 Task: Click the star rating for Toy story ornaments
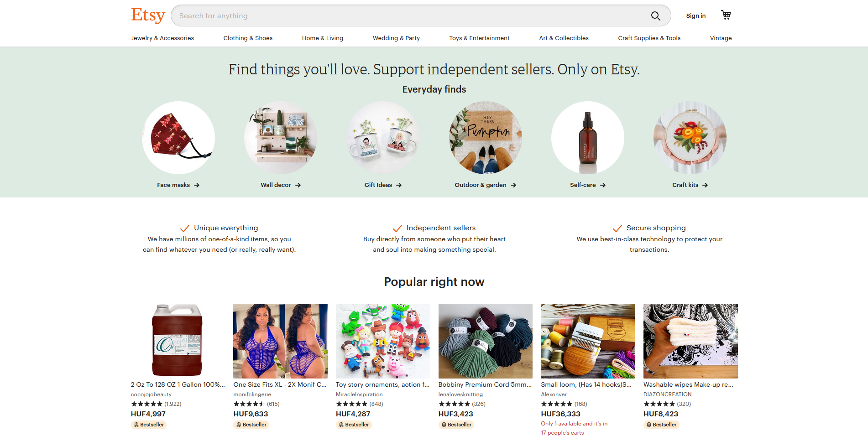coord(352,404)
